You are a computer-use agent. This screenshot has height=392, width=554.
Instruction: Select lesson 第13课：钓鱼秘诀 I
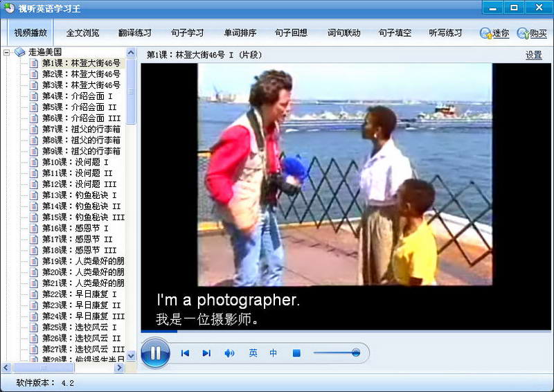pos(80,195)
